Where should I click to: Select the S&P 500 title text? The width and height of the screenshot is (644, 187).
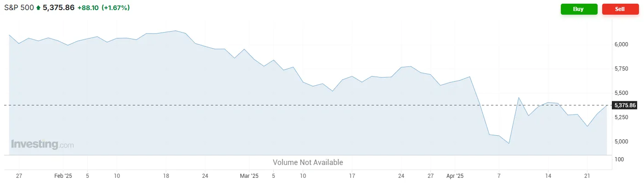[18, 8]
